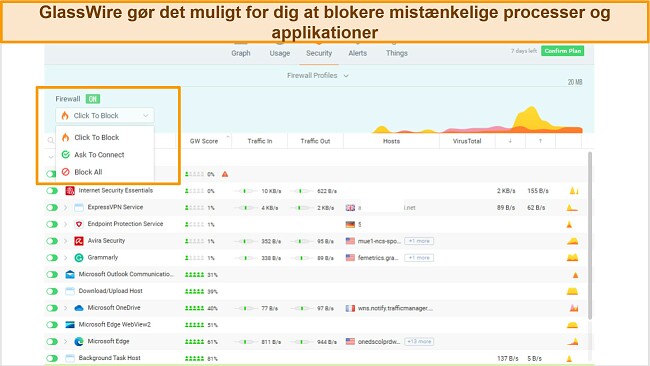Expand the ExpressVPN Service row
Viewport: 650px width, 366px height.
point(65,207)
